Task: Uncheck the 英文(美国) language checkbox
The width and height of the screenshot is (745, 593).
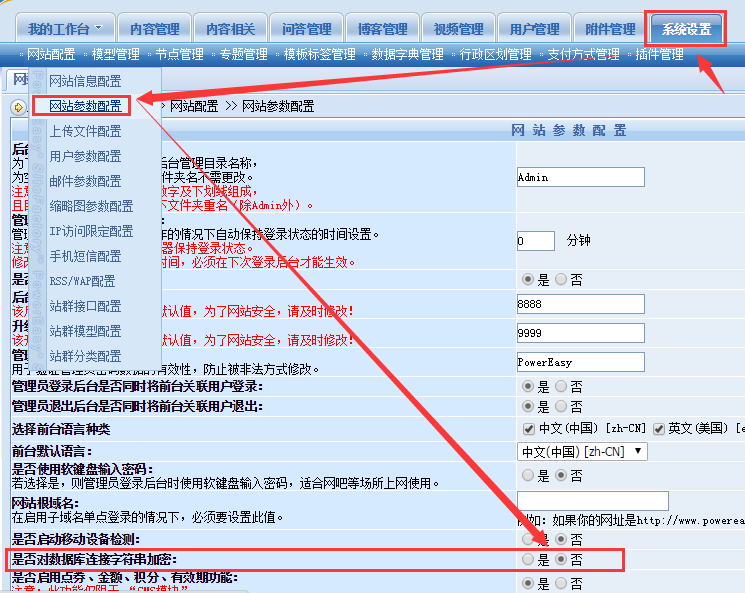Action: [x=659, y=428]
